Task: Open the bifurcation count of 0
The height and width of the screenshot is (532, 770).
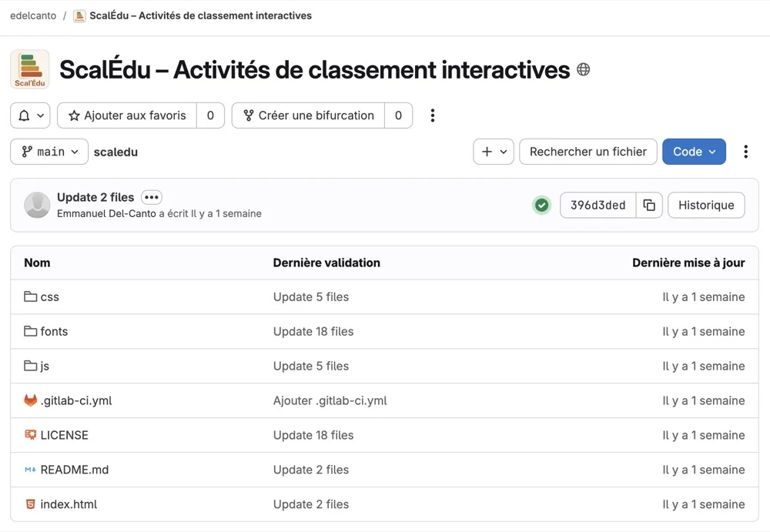Action: (x=398, y=115)
